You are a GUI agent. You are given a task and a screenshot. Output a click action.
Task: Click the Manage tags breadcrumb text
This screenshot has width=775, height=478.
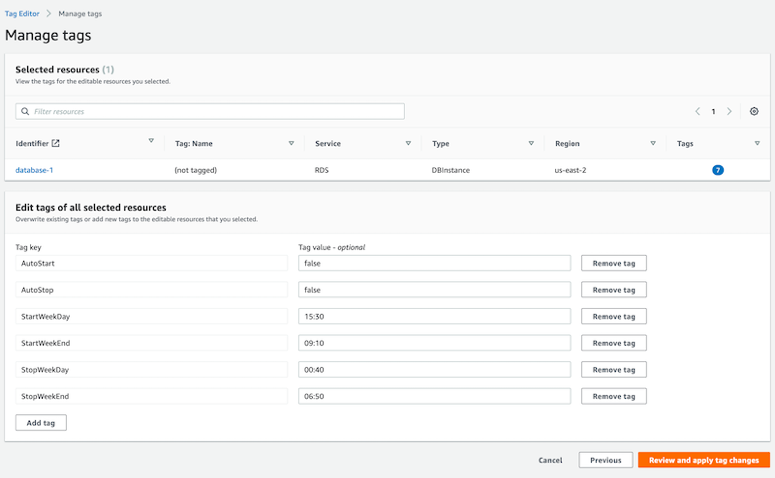click(x=80, y=14)
